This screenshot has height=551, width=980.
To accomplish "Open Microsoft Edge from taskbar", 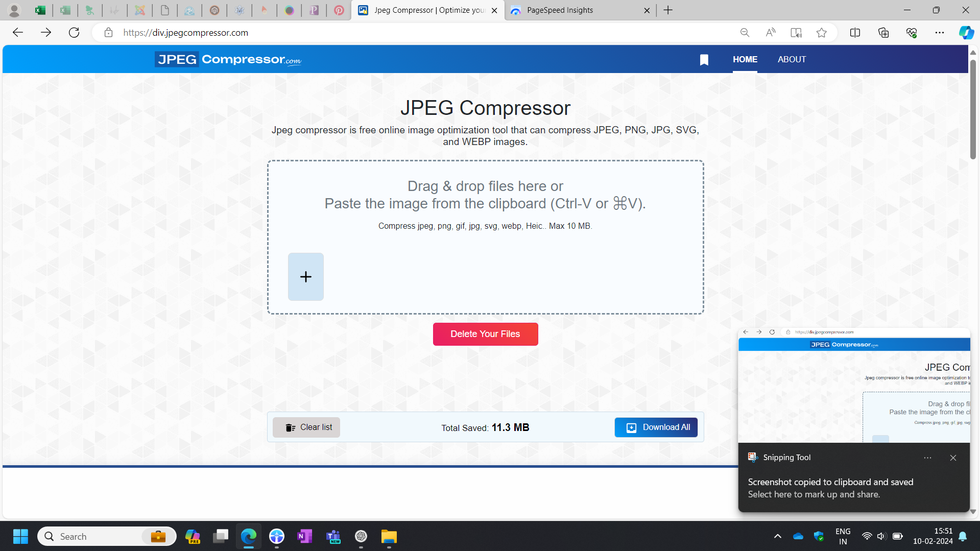I will [249, 537].
